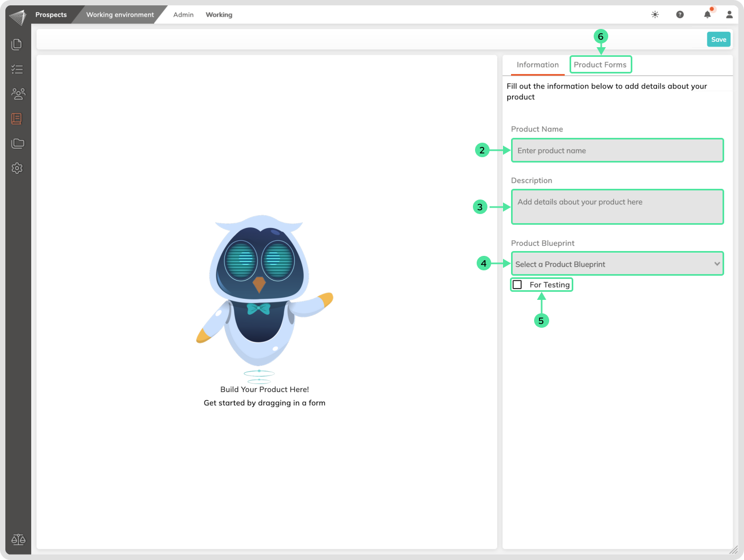The height and width of the screenshot is (560, 744).
Task: Switch to the Product Forms tab
Action: tap(600, 65)
